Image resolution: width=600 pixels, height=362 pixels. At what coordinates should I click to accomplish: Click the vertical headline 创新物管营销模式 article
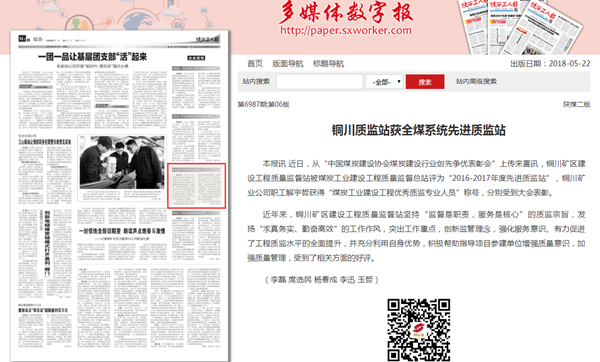click(x=47, y=243)
